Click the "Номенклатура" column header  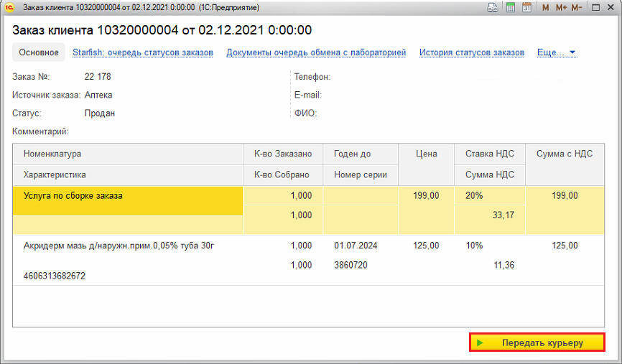tap(52, 154)
